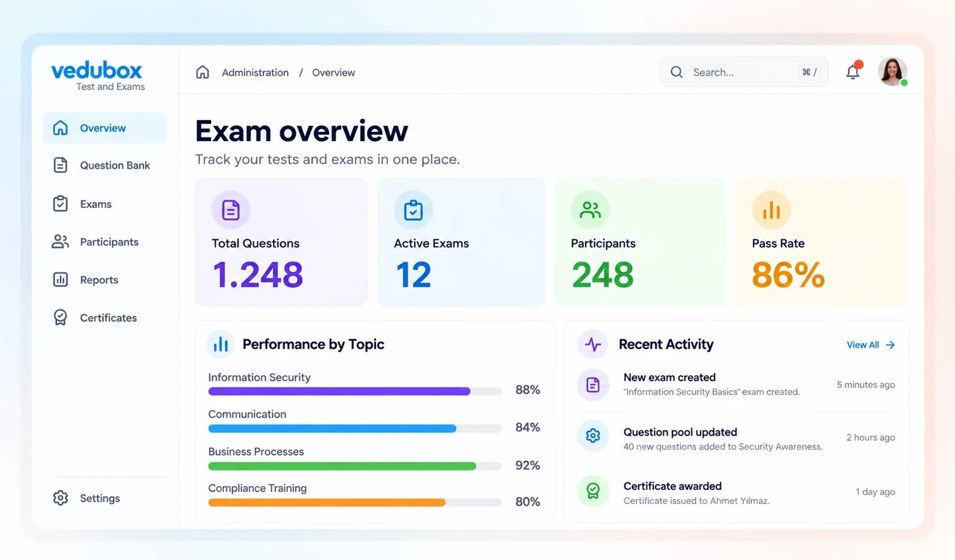Click the ⌘ / shortcut hint
The width and height of the screenshot is (955, 560).
coord(810,72)
